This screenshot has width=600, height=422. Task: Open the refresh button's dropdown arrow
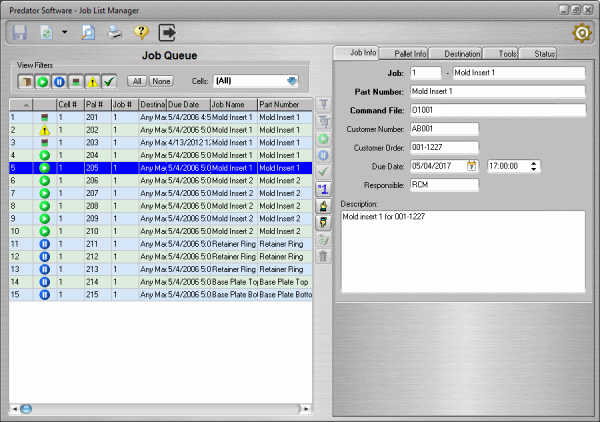(63, 31)
